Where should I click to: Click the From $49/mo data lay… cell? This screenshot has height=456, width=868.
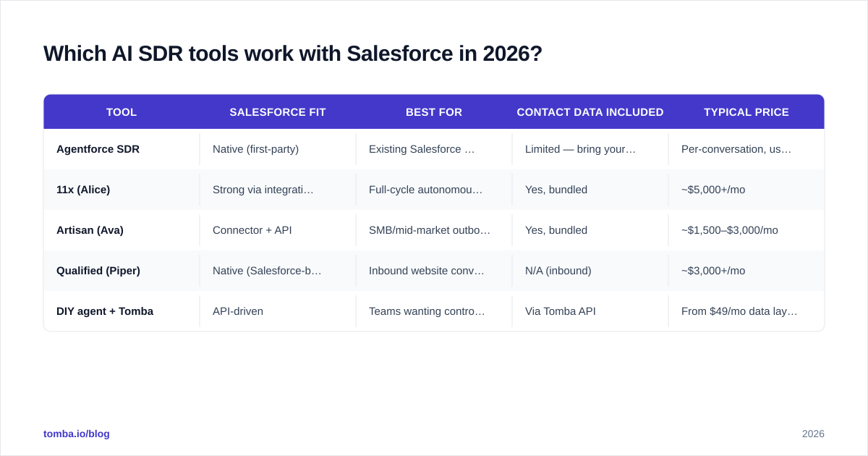[746, 311]
